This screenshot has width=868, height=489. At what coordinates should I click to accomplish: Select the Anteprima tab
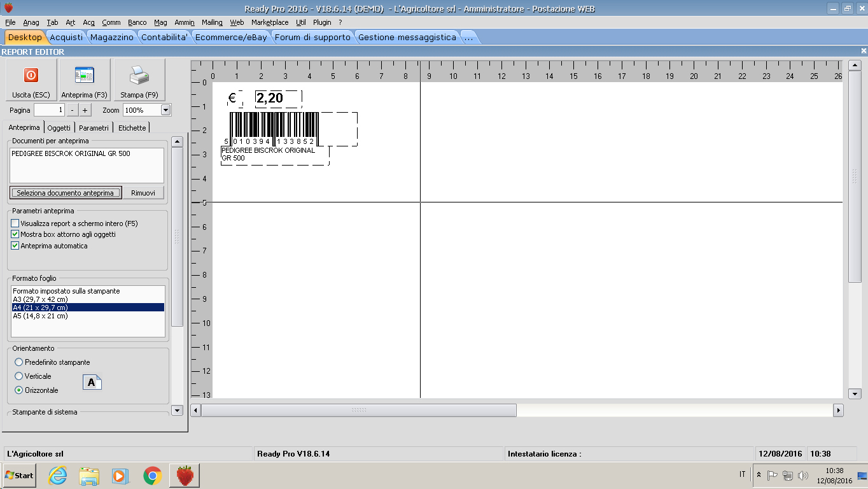click(24, 127)
